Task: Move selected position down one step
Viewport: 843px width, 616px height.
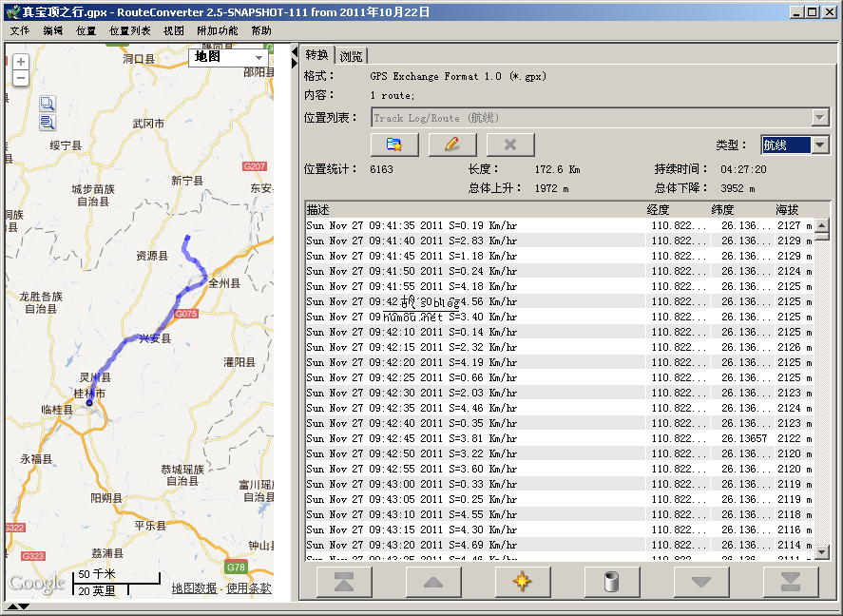Action: click(x=701, y=582)
